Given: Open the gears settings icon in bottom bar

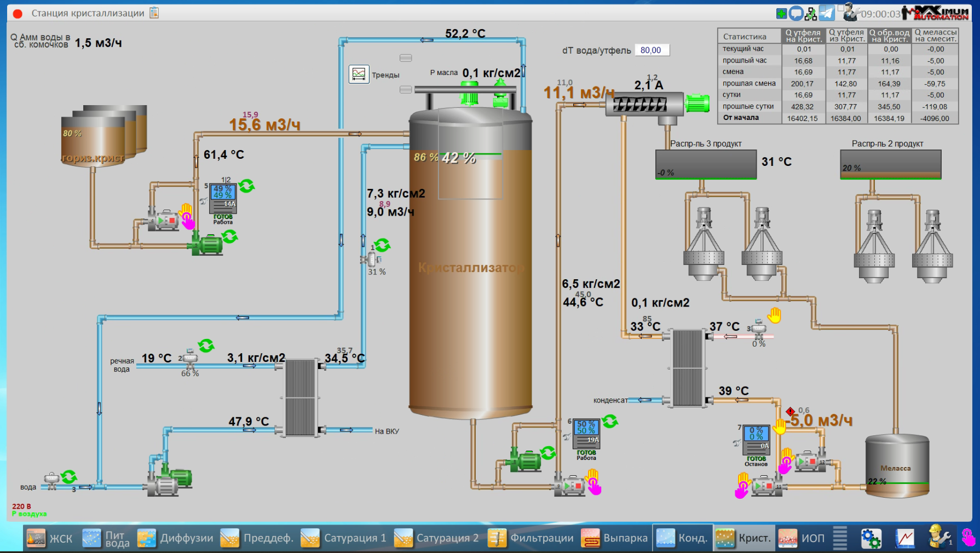Looking at the screenshot, I should (871, 538).
